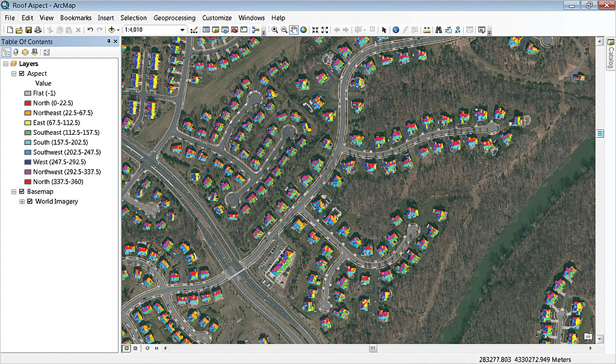
Task: Open the Go To XY tool
Action: tap(458, 30)
